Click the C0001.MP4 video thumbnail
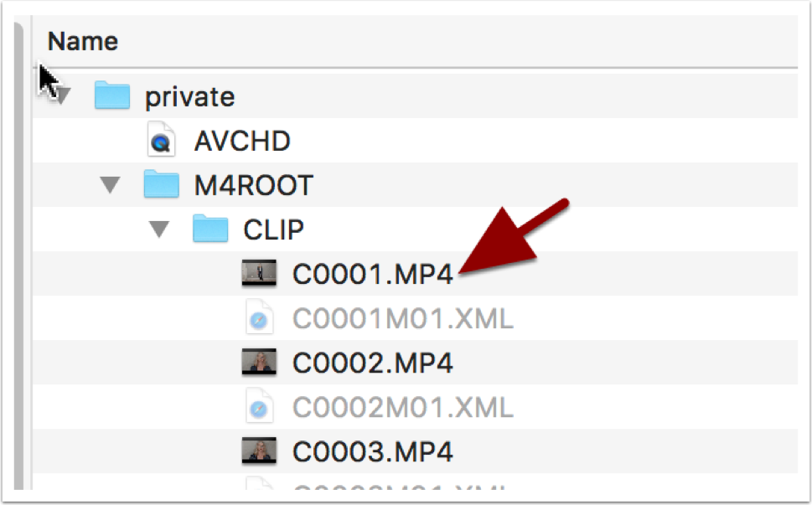The width and height of the screenshot is (812, 505). (259, 273)
